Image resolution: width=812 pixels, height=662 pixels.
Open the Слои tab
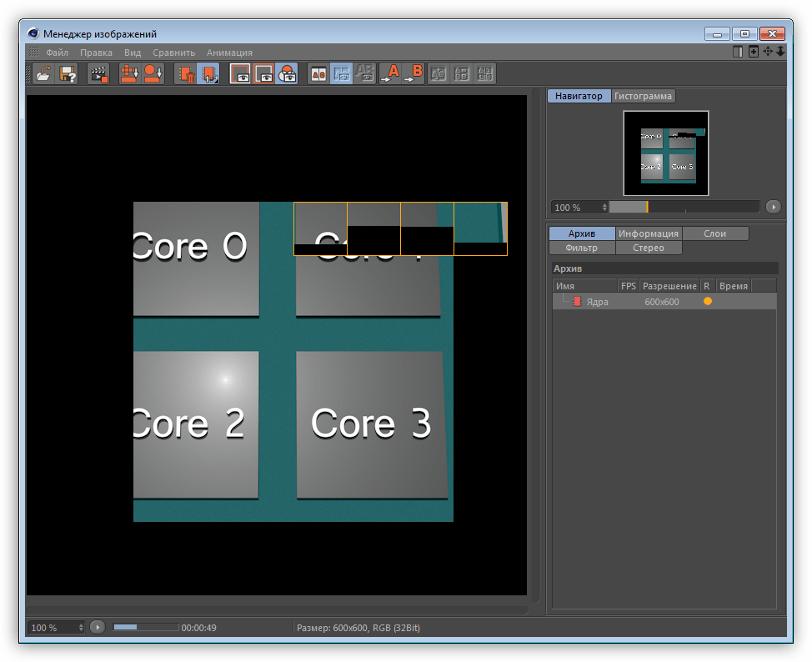[x=714, y=233]
